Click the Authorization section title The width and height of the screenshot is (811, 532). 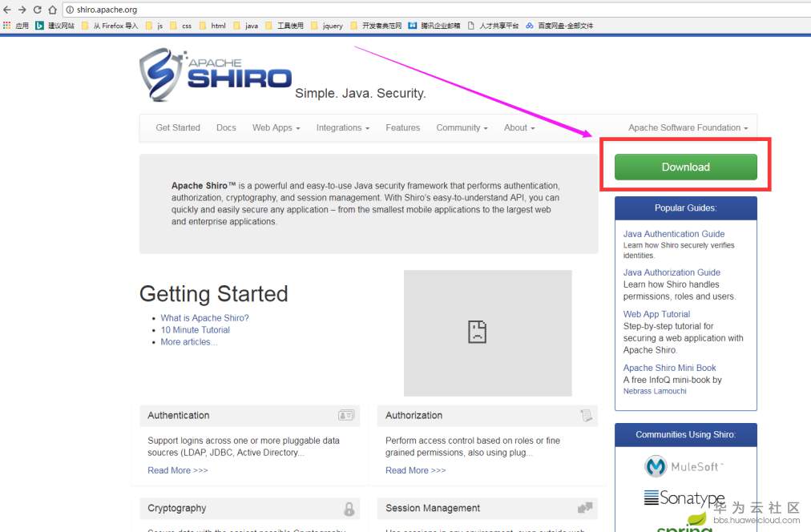414,415
